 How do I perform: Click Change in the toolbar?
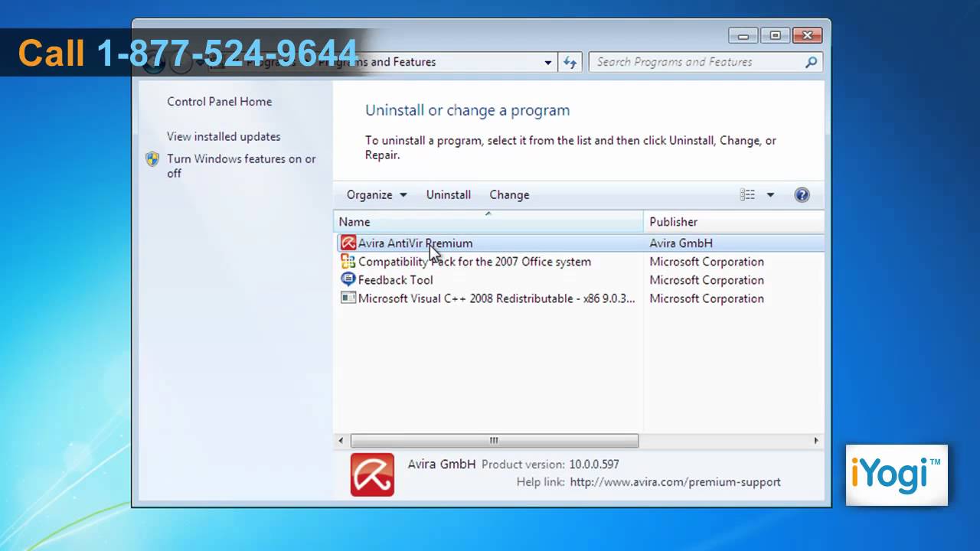pyautogui.click(x=509, y=194)
